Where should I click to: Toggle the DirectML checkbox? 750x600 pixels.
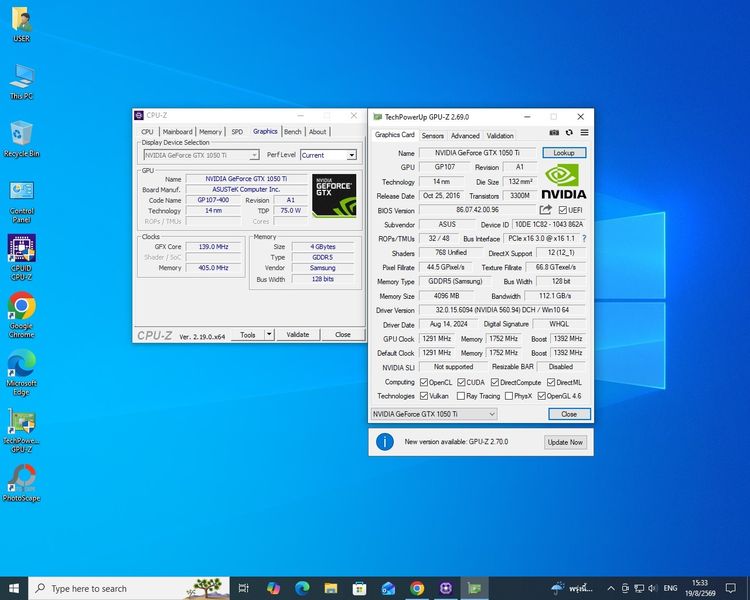[551, 382]
